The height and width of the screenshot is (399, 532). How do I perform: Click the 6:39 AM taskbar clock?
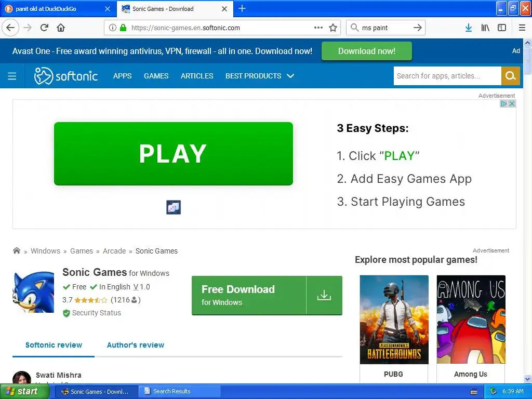tap(513, 392)
